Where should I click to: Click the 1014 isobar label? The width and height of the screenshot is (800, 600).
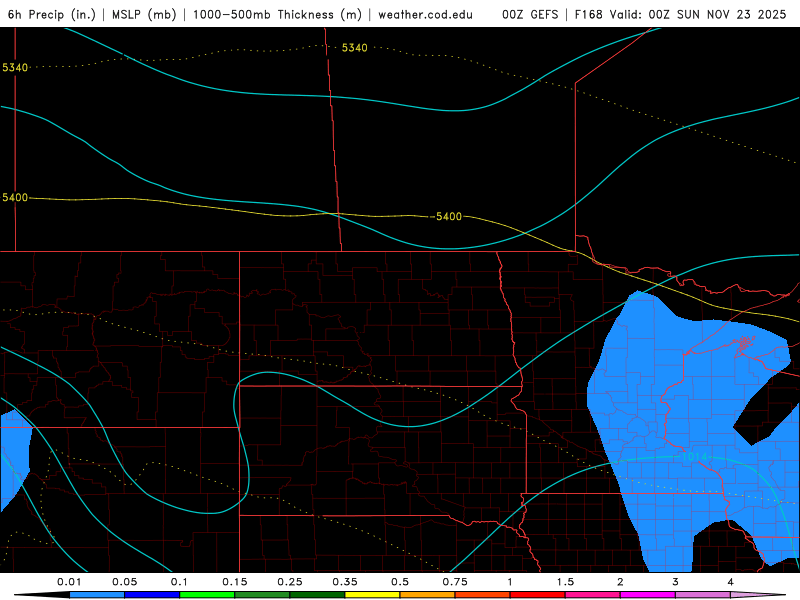694,457
